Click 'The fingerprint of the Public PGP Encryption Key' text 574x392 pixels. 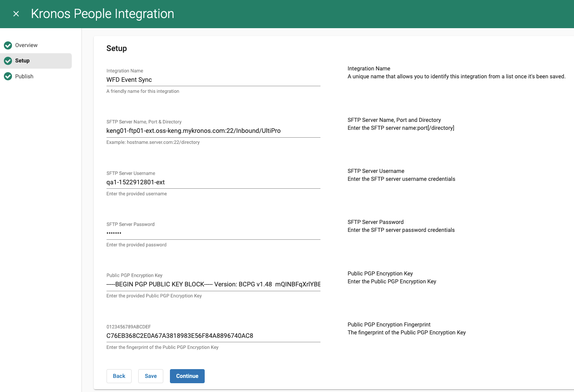tap(407, 333)
